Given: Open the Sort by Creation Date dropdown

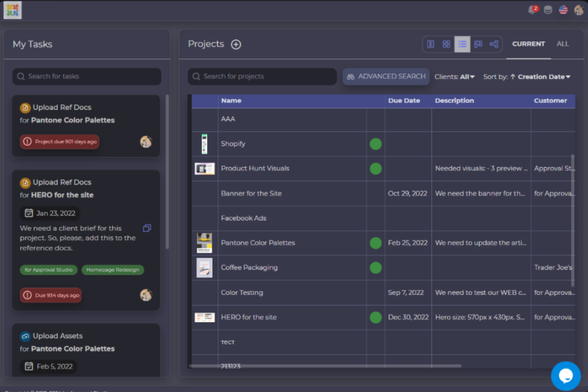Looking at the screenshot, I should pos(527,77).
